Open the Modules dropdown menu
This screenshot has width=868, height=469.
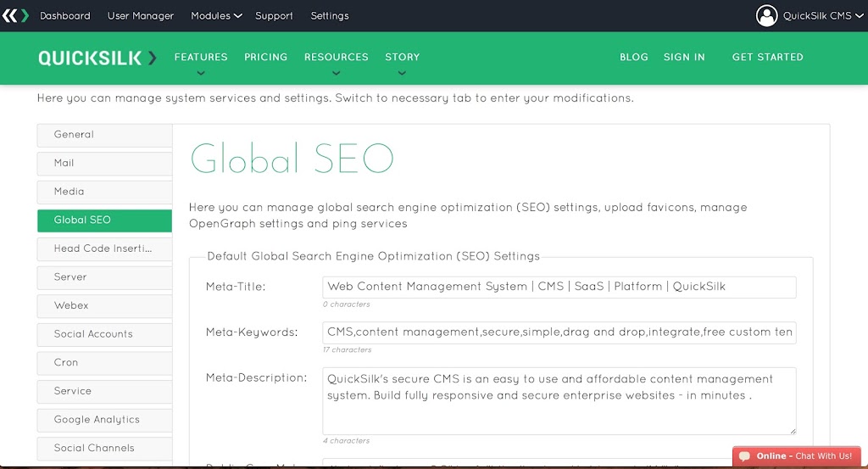click(x=216, y=15)
